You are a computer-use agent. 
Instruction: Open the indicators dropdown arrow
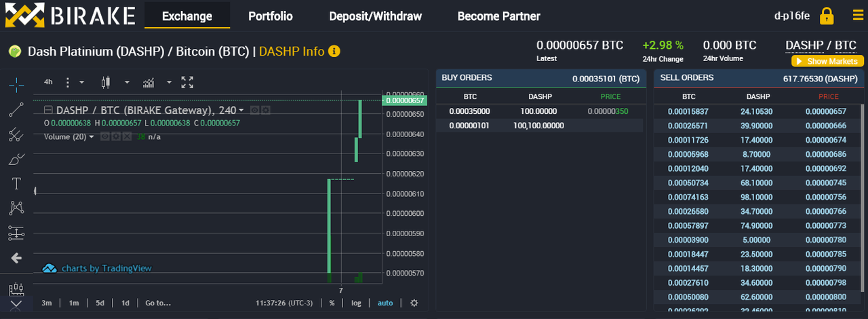coord(169,83)
